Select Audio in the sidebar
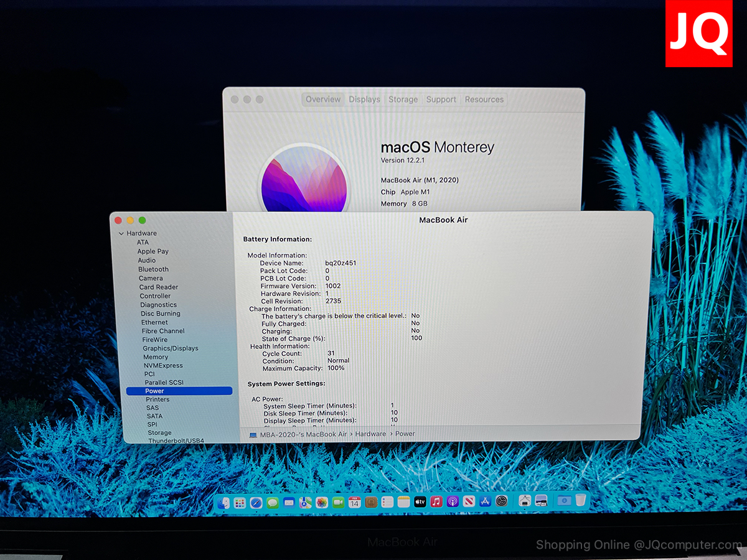The width and height of the screenshot is (747, 560). (x=147, y=261)
